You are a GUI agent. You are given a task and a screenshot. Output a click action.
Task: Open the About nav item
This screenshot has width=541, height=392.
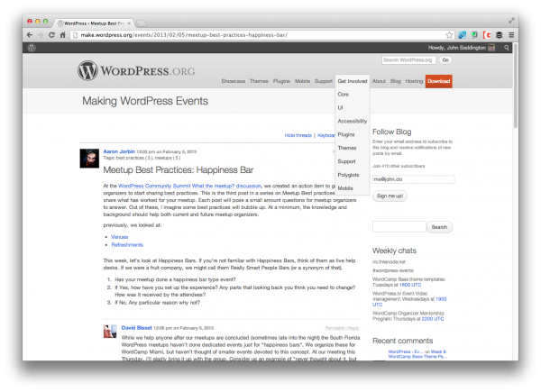(x=379, y=81)
